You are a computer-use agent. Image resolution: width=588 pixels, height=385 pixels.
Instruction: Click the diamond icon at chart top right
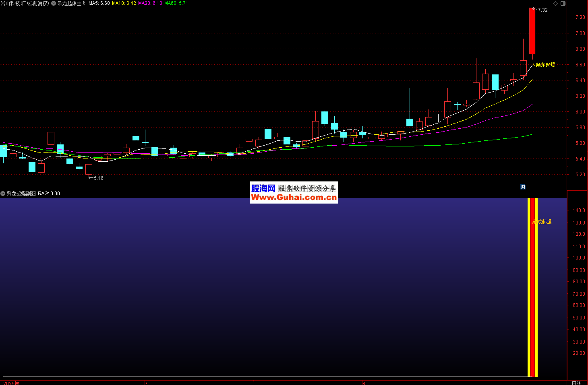[x=556, y=3]
